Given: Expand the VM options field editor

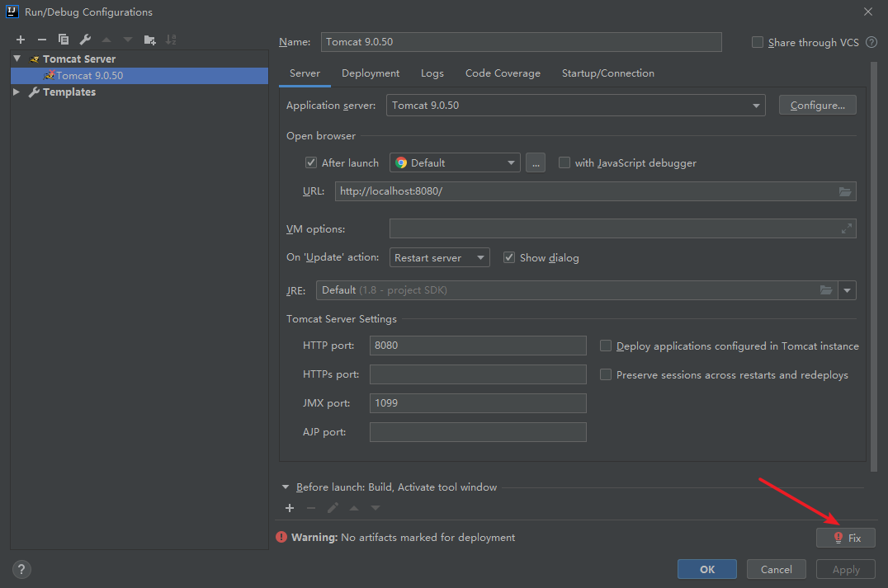Looking at the screenshot, I should point(846,228).
